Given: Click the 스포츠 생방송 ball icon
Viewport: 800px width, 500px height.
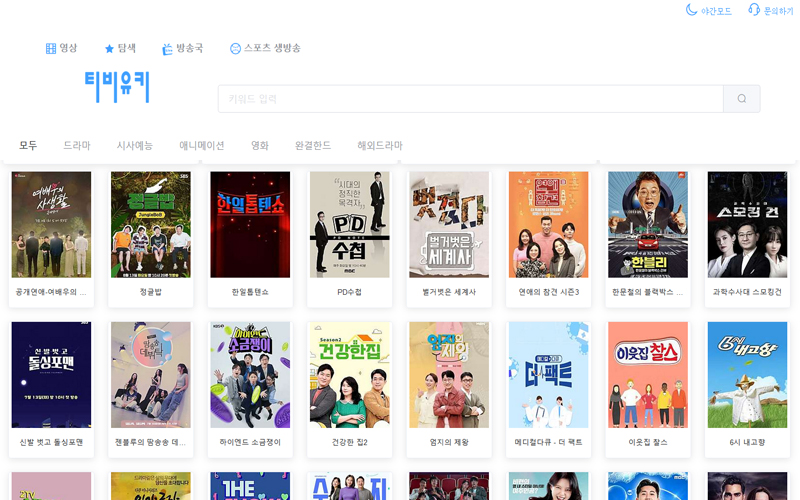Looking at the screenshot, I should coord(235,48).
